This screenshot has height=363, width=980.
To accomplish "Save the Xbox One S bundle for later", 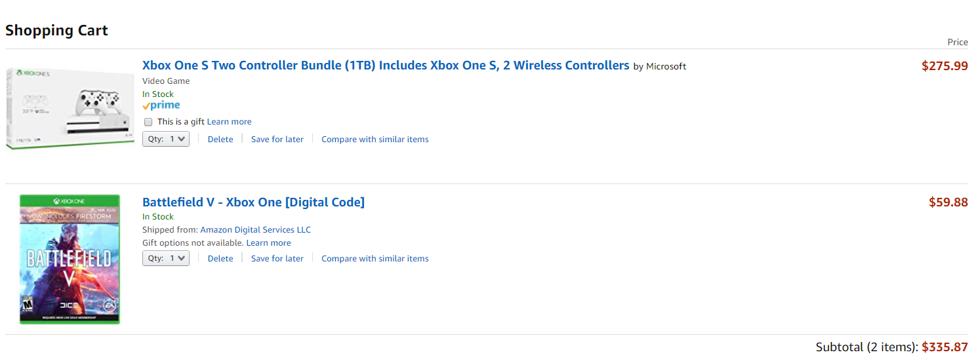I will pos(277,139).
